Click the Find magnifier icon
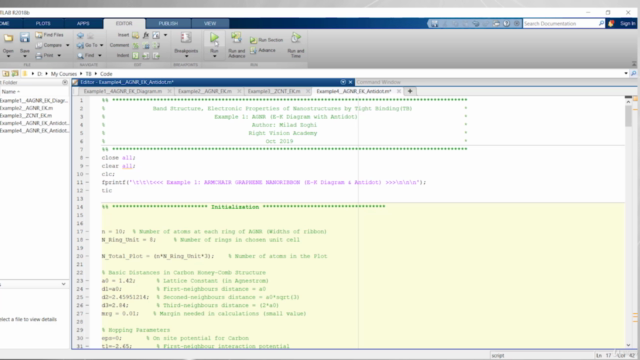 [x=80, y=56]
